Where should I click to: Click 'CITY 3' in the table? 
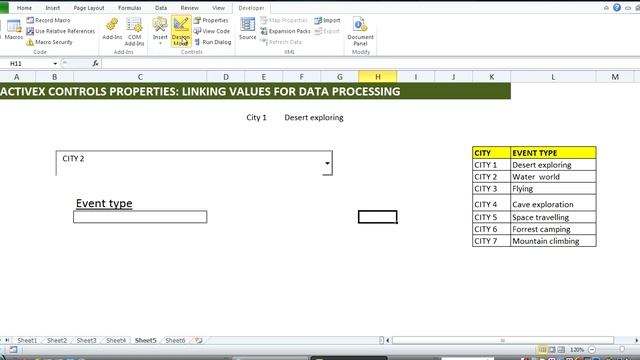pyautogui.click(x=491, y=189)
